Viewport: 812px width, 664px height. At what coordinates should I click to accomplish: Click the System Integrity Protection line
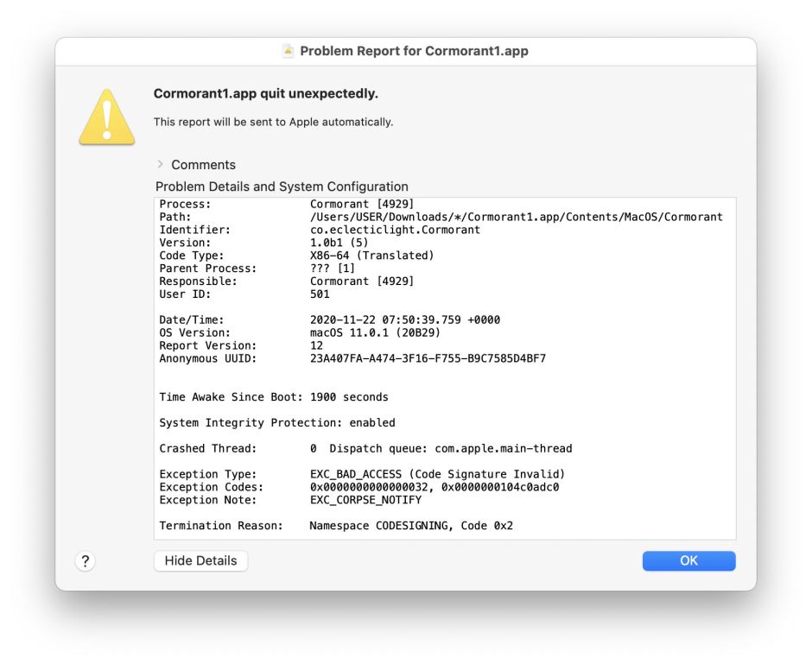coord(276,423)
